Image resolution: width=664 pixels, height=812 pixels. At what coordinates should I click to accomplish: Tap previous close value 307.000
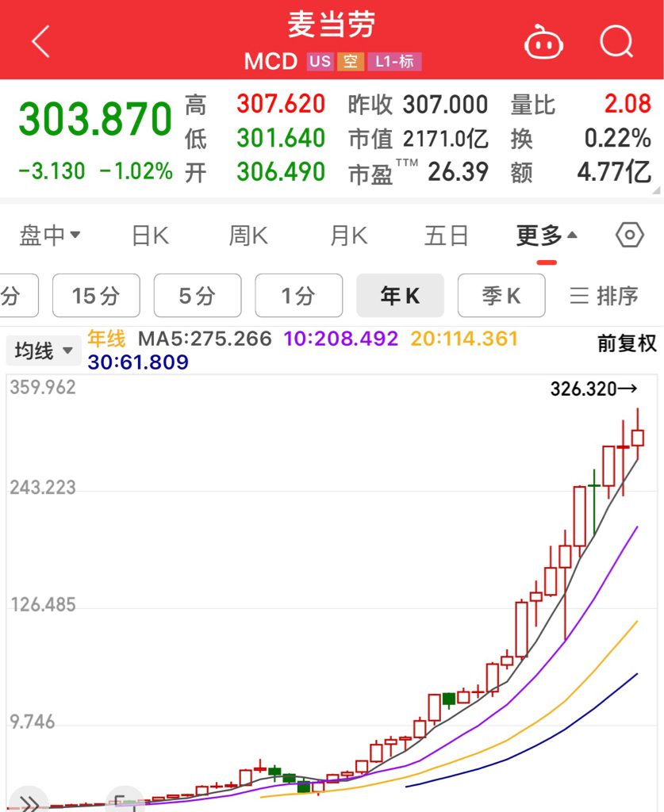(x=445, y=105)
